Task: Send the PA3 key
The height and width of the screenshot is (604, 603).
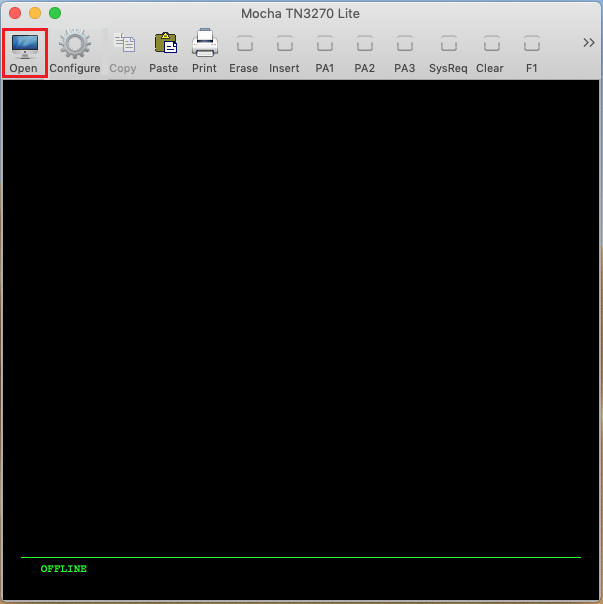Action: [x=405, y=52]
